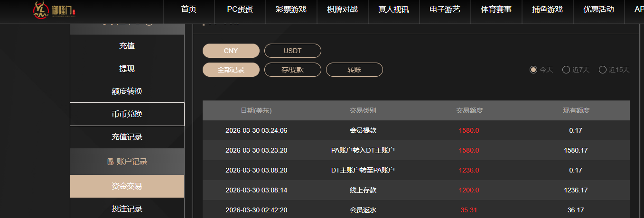Open 额度转换 in the sidebar

127,91
